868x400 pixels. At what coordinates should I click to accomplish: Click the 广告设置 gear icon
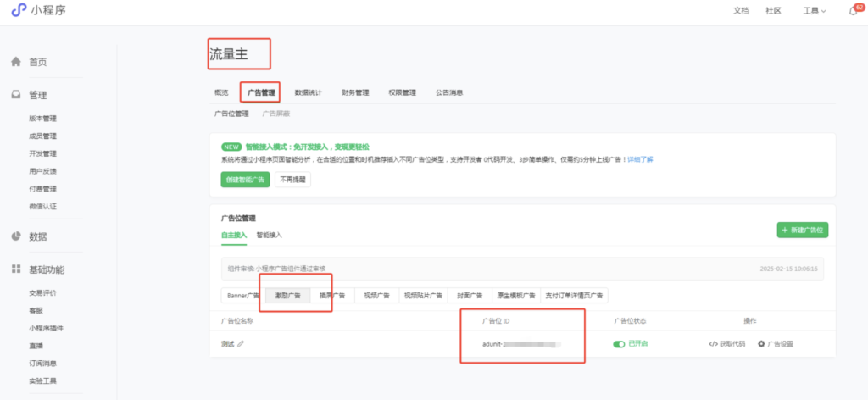coord(761,343)
